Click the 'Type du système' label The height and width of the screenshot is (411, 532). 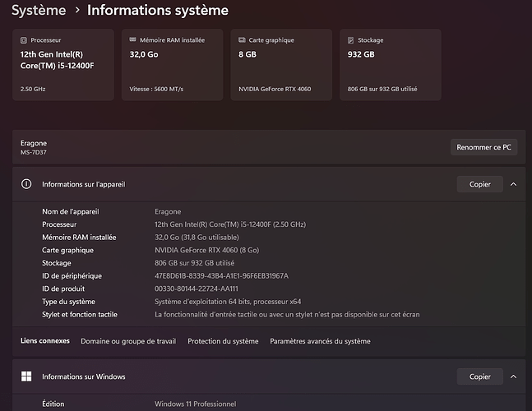tap(68, 302)
